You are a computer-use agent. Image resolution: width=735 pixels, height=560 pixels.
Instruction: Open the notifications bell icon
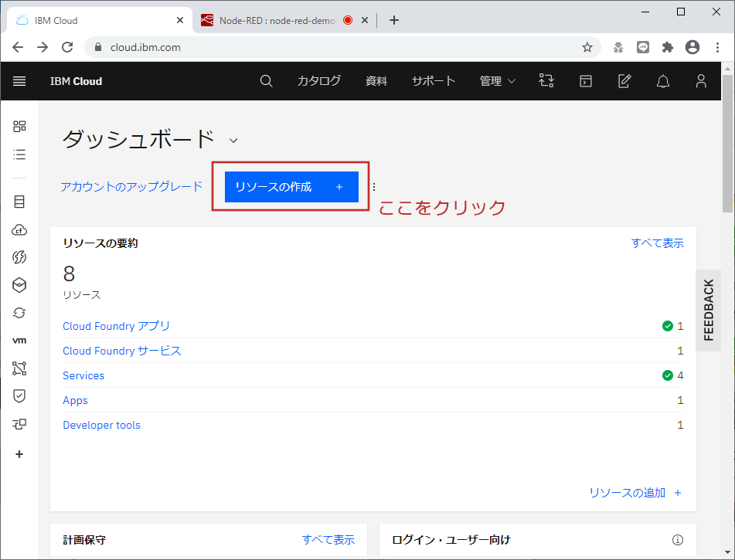(x=662, y=81)
